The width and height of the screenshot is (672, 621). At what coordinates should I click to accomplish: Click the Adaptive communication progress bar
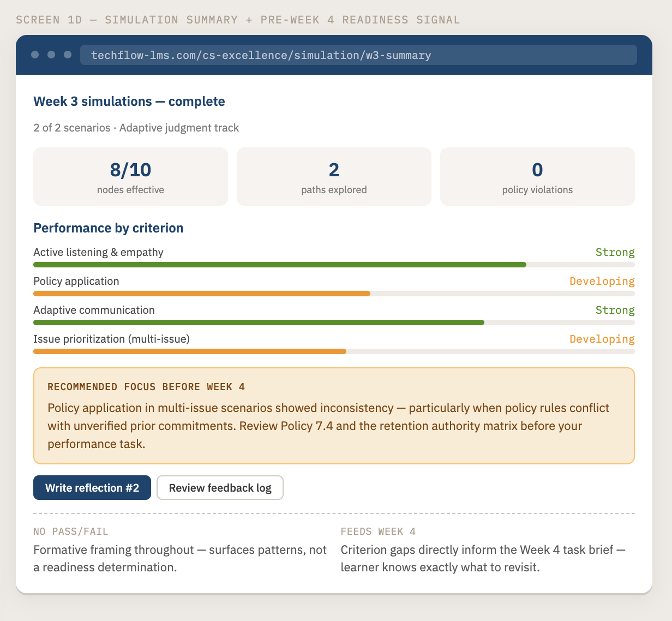point(334,323)
